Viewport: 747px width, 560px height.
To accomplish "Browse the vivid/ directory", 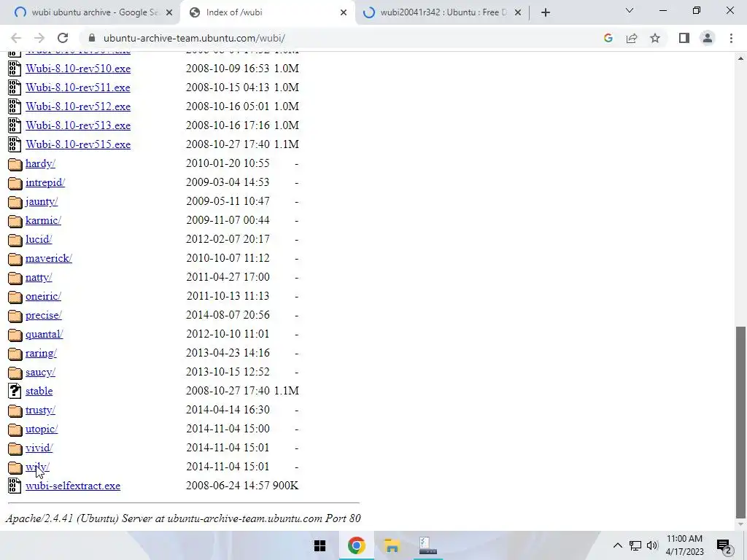I will point(39,448).
